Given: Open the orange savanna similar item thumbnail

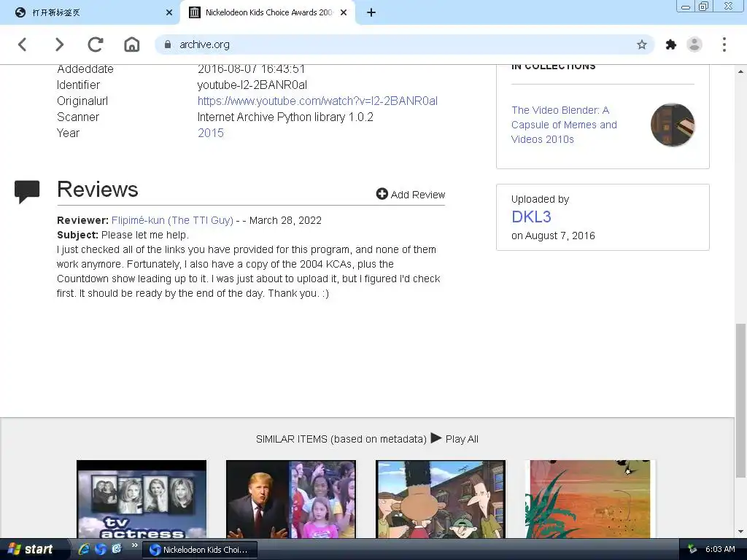Looking at the screenshot, I should (x=590, y=499).
